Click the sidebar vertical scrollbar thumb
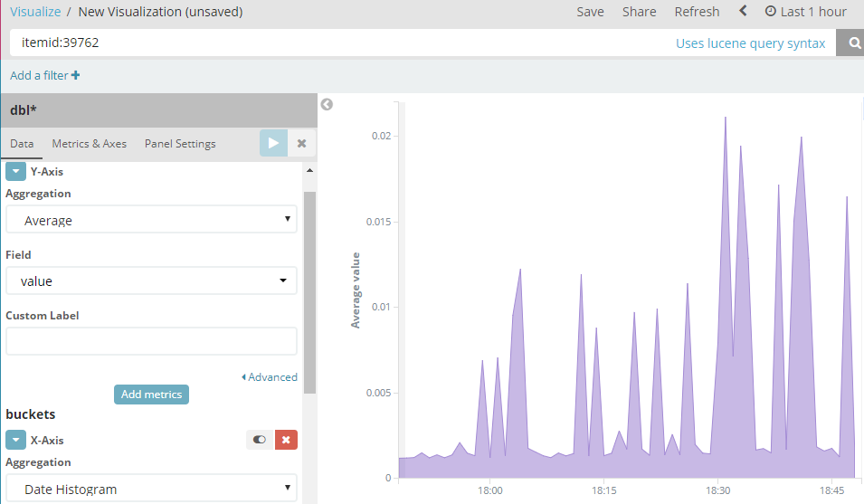864x504 pixels. pos(309,292)
